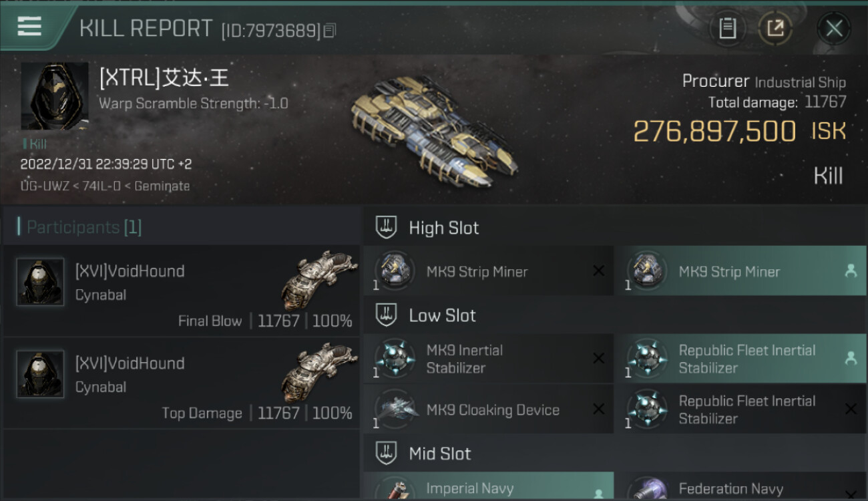Viewport: 868px width, 501px height.
Task: Open the hamburger menu icon
Action: point(29,26)
